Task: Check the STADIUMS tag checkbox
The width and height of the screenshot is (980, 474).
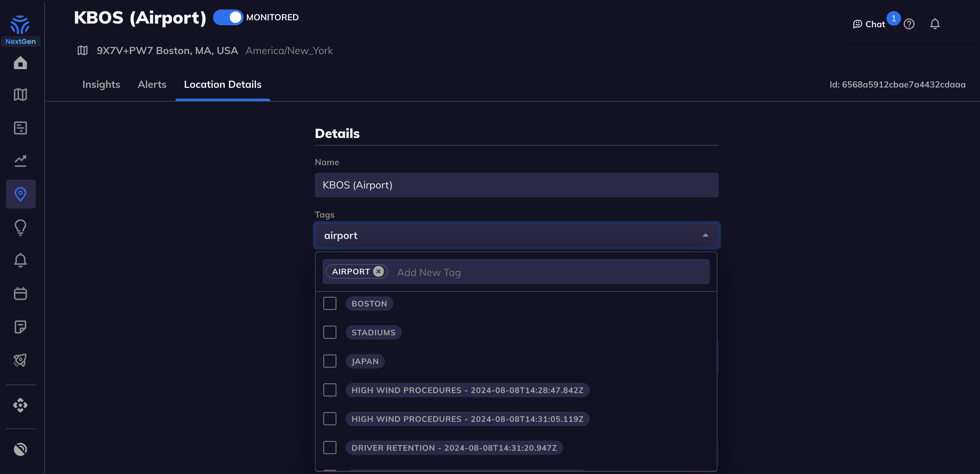Action: [330, 332]
